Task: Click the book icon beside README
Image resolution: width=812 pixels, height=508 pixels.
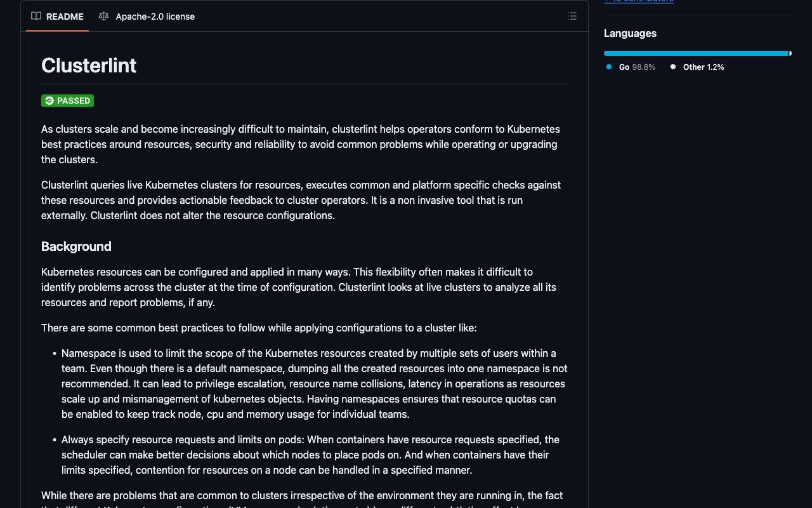Action: (x=36, y=17)
